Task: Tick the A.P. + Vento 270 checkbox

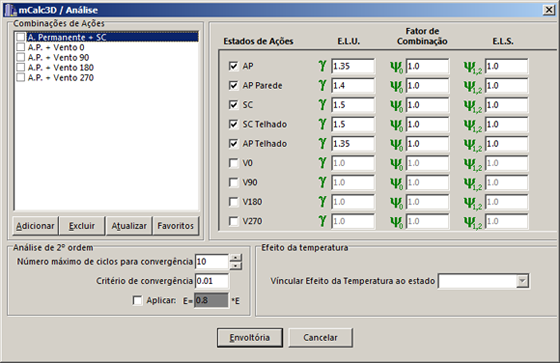Action: 21,77
